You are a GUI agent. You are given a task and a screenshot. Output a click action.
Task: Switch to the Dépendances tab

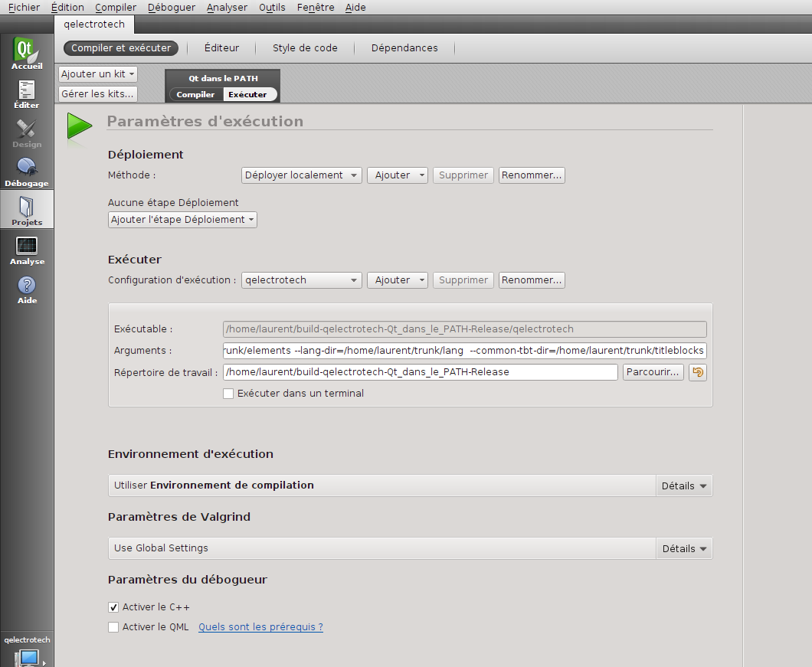point(404,48)
